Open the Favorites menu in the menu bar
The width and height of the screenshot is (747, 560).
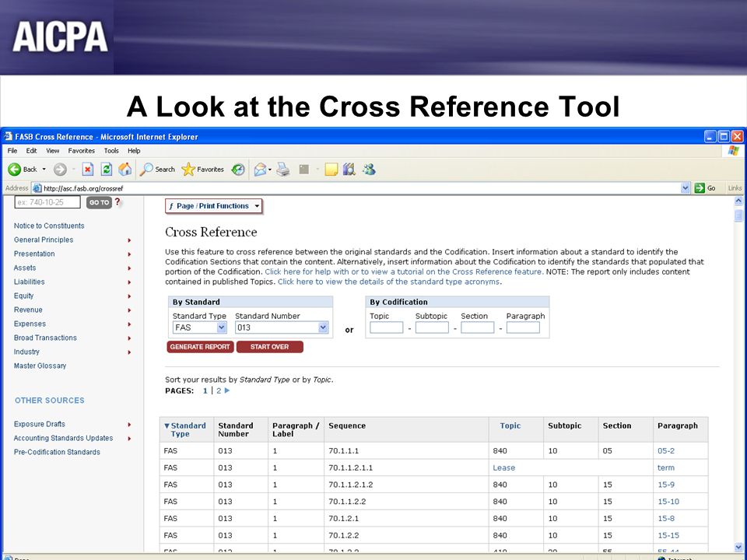82,150
